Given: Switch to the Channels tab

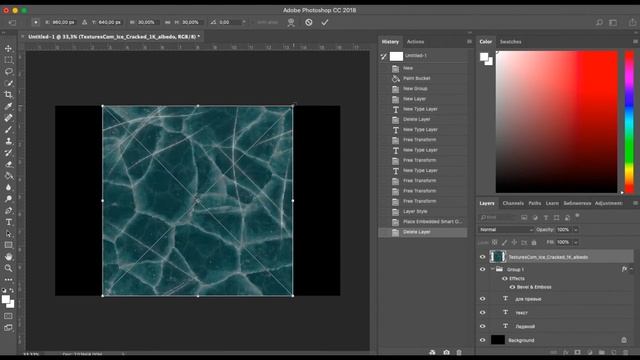Looking at the screenshot, I should click(513, 203).
